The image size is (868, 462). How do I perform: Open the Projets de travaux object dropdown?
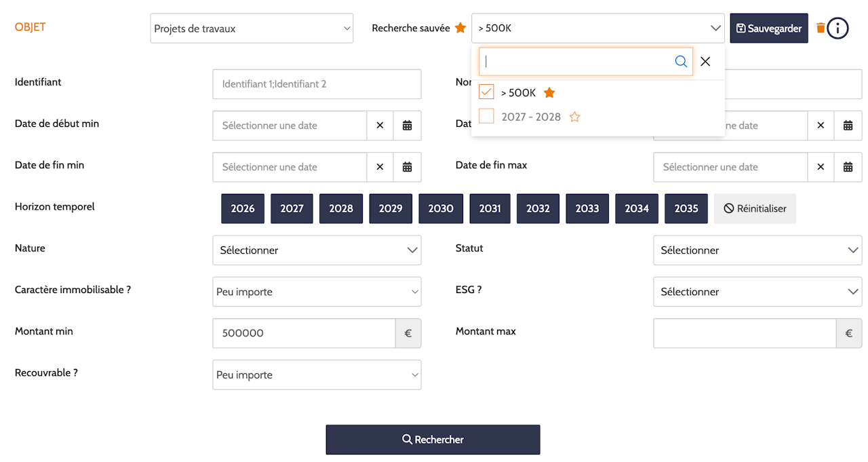click(252, 28)
